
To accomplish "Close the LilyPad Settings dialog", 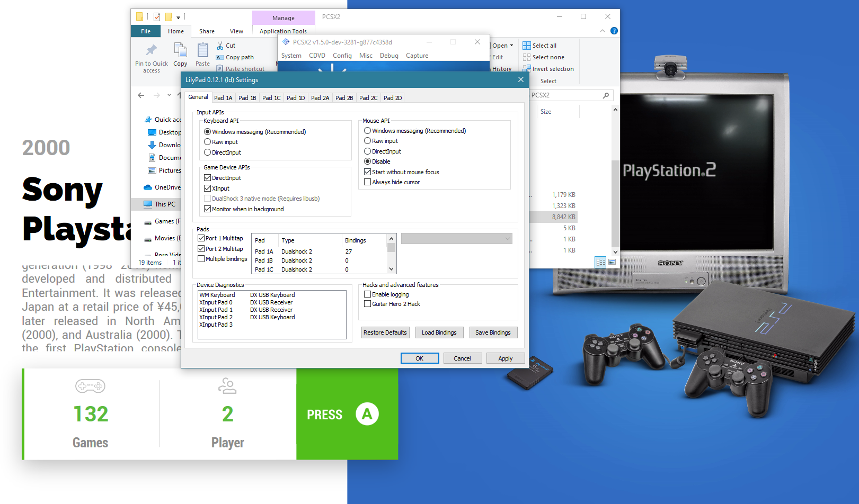I will [x=521, y=79].
